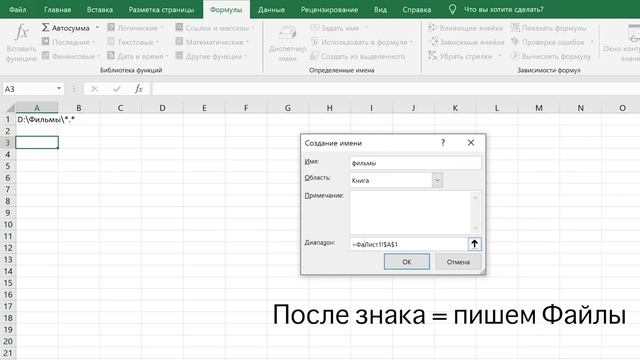Click Create from Selection (Создать из выделенного)
Image resolution: width=640 pixels, height=360 pixels.
(x=358, y=56)
